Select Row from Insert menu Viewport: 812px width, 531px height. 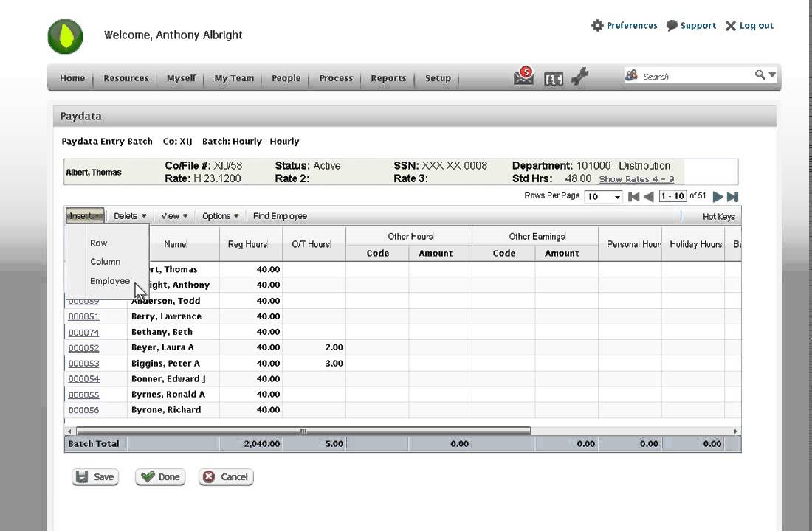click(98, 243)
